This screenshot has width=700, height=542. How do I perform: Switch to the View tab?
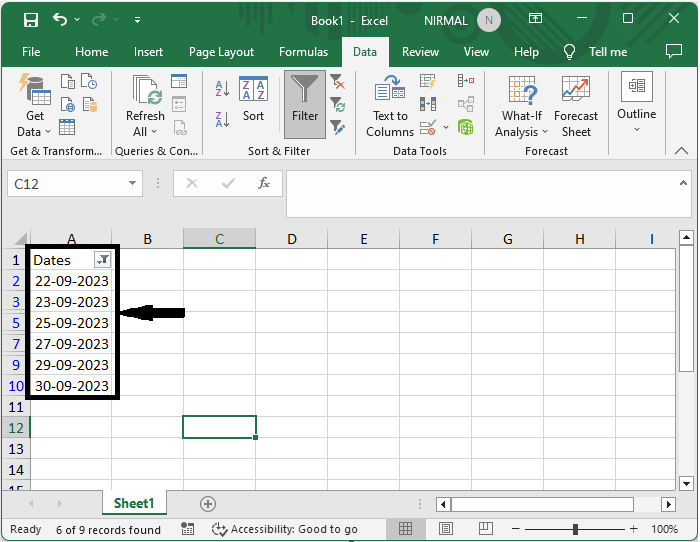tap(476, 52)
